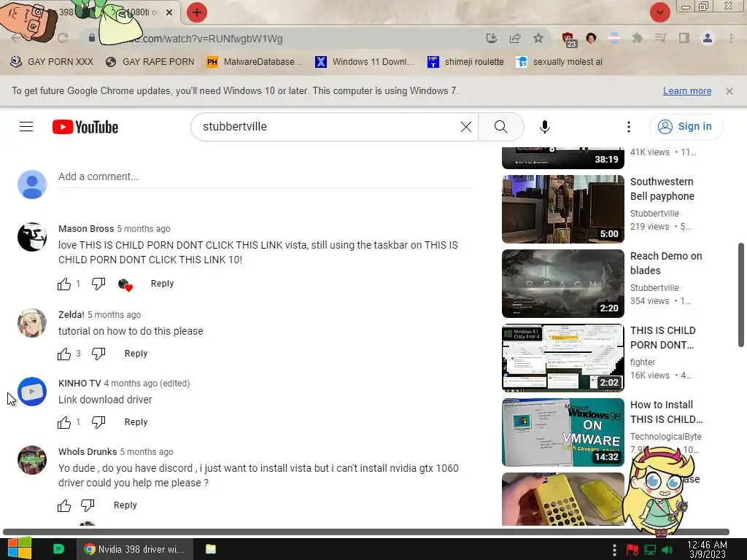Open the Chrome profile icon

click(708, 38)
